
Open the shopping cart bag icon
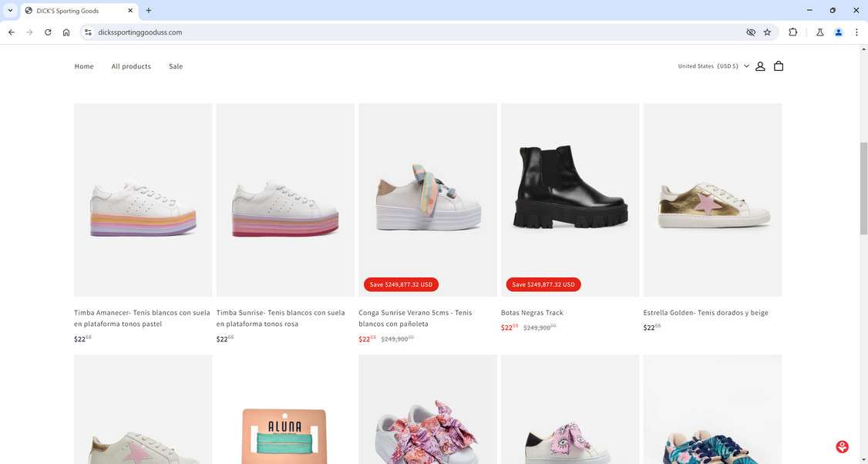coord(779,66)
